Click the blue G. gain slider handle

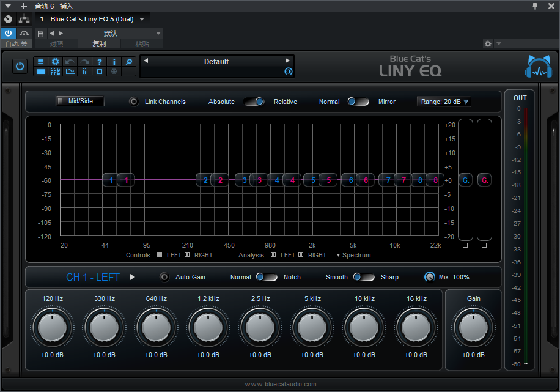[x=466, y=180]
